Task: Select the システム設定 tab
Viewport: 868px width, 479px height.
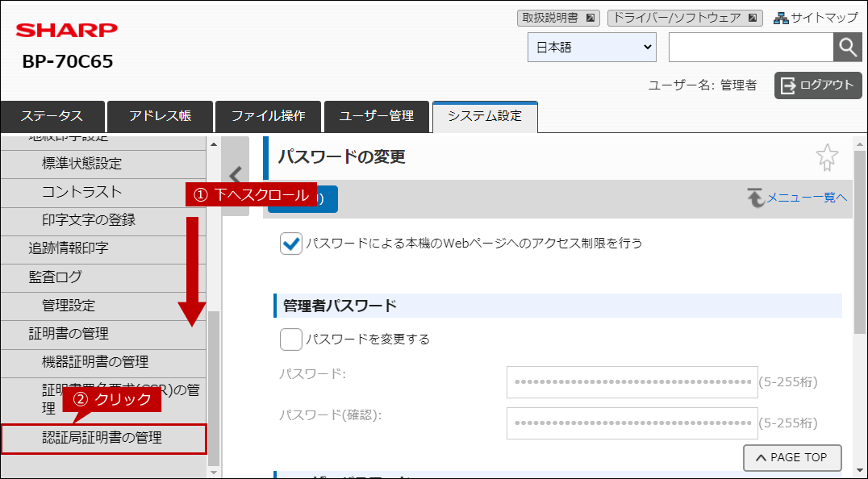Action: tap(485, 117)
